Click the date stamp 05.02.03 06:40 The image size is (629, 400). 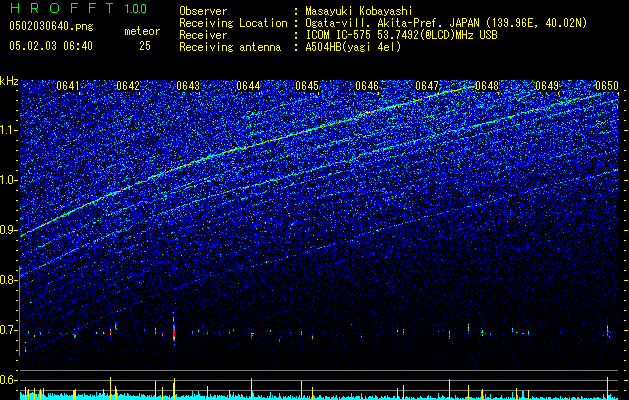(x=51, y=46)
